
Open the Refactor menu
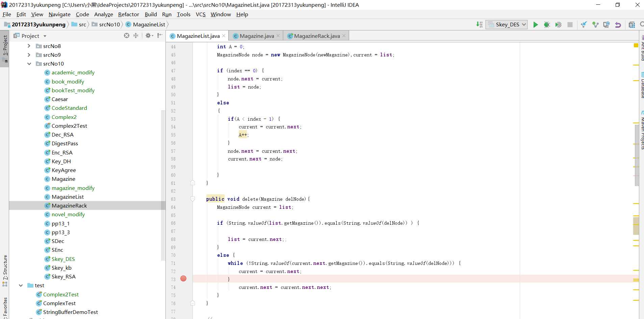128,14
